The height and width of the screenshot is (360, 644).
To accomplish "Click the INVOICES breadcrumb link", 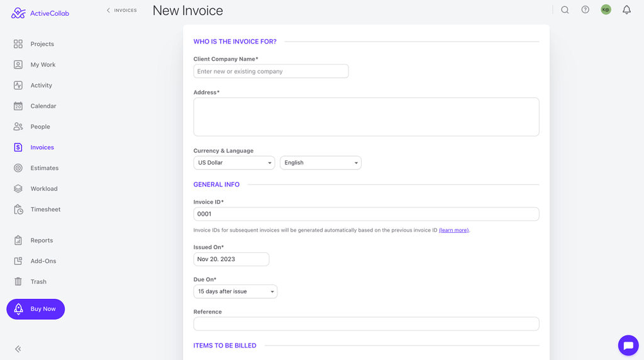I will click(125, 10).
